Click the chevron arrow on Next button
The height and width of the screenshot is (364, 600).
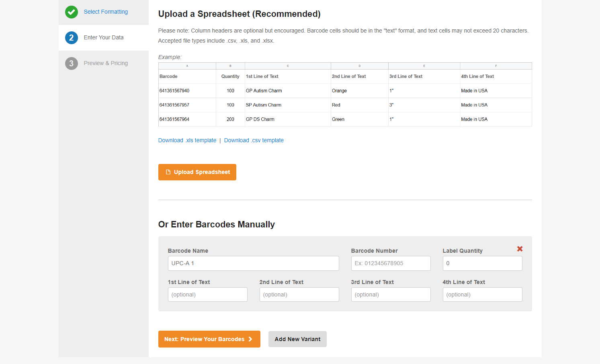click(250, 339)
